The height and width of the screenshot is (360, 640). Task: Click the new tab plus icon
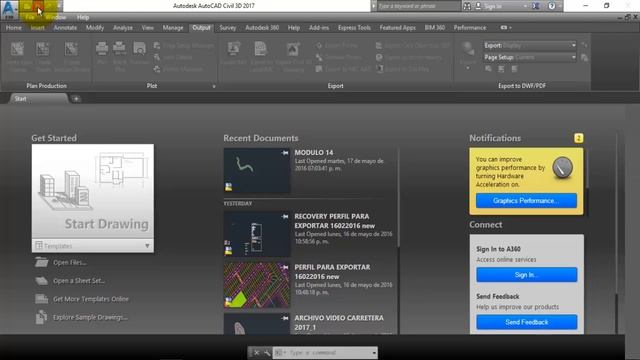coord(76,99)
